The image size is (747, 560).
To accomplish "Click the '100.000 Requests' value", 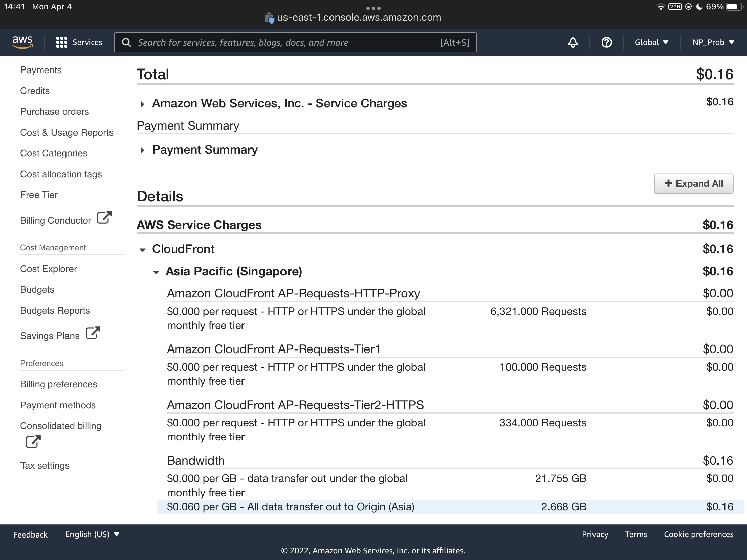I will (543, 367).
